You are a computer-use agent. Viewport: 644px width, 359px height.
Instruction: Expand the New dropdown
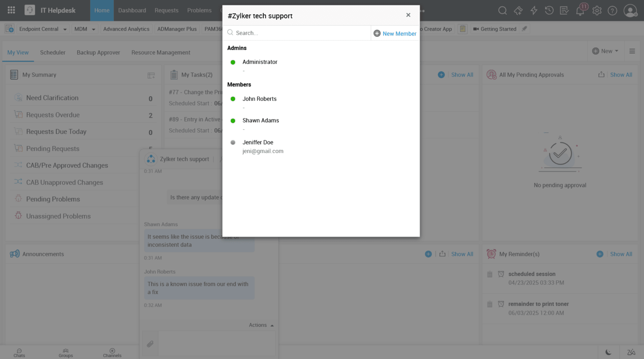click(x=606, y=51)
